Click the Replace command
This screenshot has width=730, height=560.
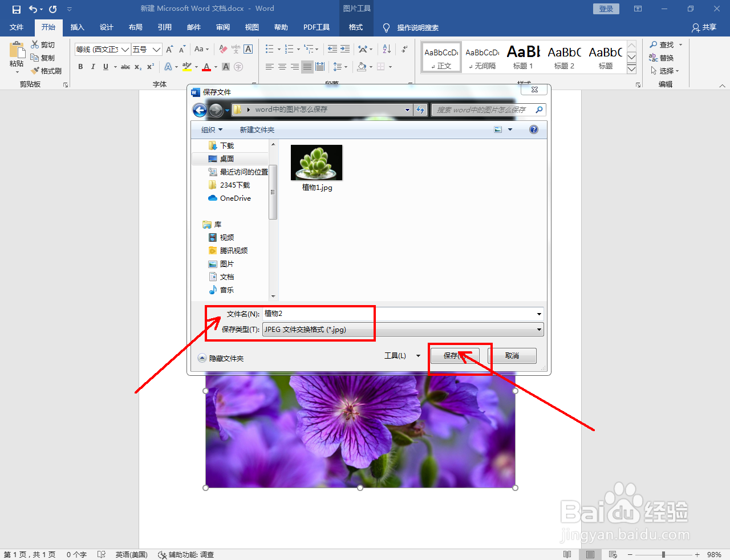click(x=662, y=58)
